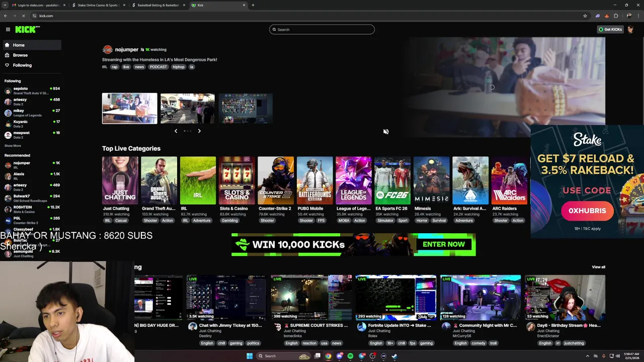This screenshot has width=644, height=362.
Task: Click the PODCAST tag
Action: click(158, 67)
